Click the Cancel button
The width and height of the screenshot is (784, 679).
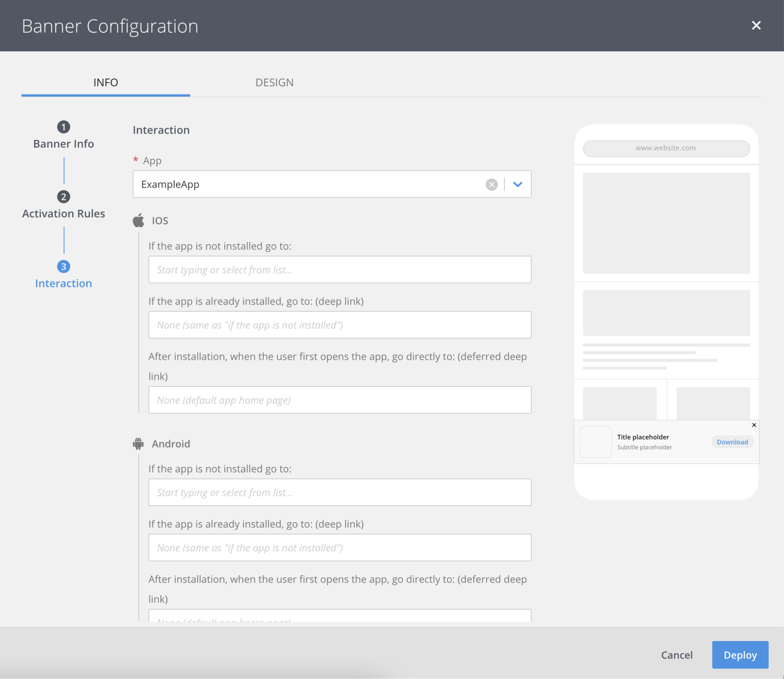point(677,655)
